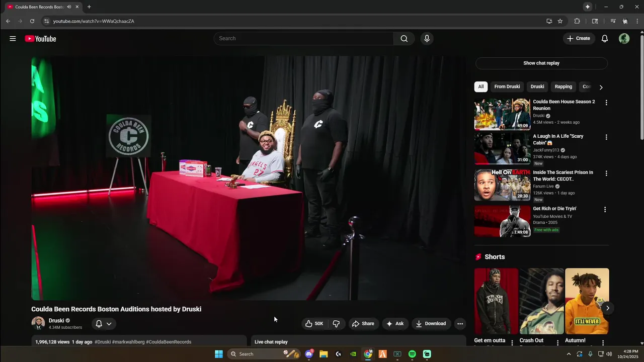Bookmark this page with star
The height and width of the screenshot is (362, 644).
pos(560,21)
